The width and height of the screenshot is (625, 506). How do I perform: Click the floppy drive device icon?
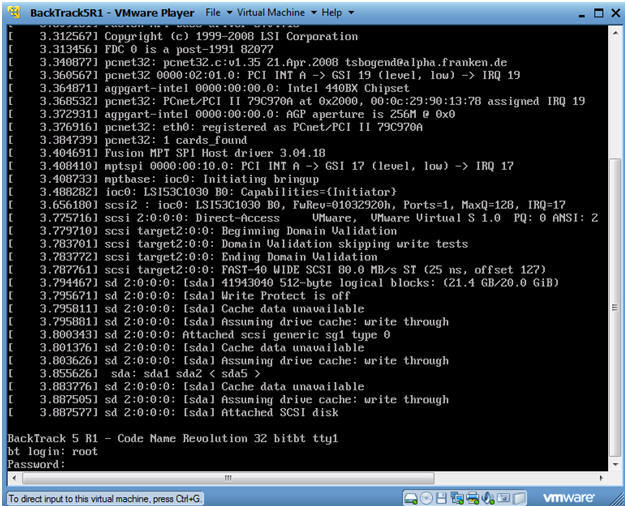(441, 498)
